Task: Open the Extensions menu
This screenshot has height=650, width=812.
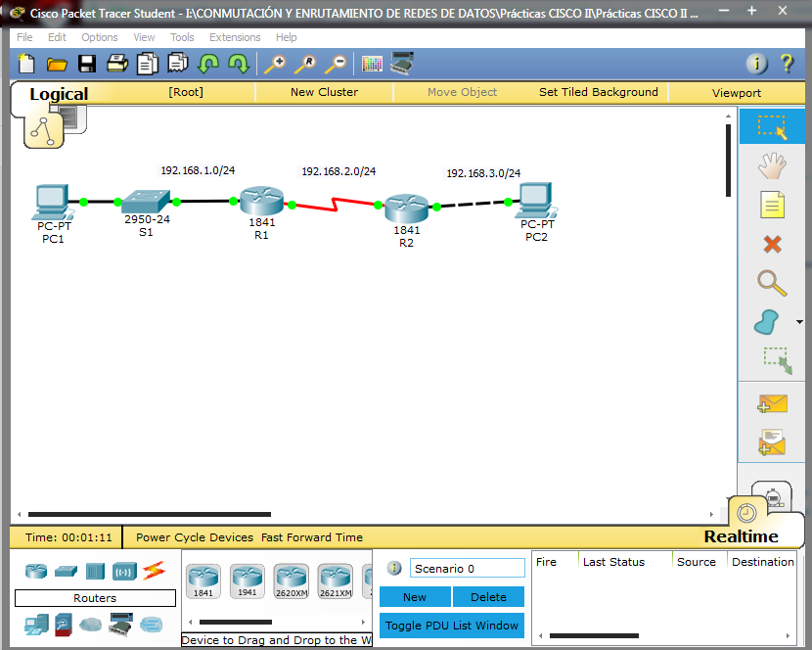Action: tap(235, 37)
